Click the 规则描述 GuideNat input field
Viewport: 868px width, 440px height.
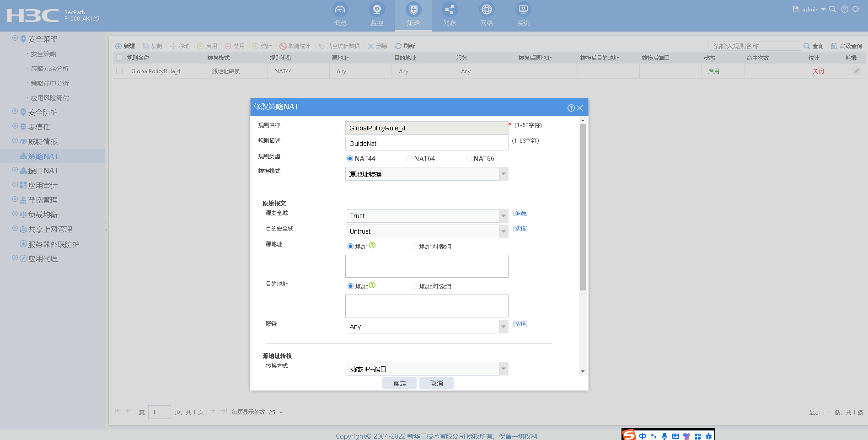click(x=426, y=144)
